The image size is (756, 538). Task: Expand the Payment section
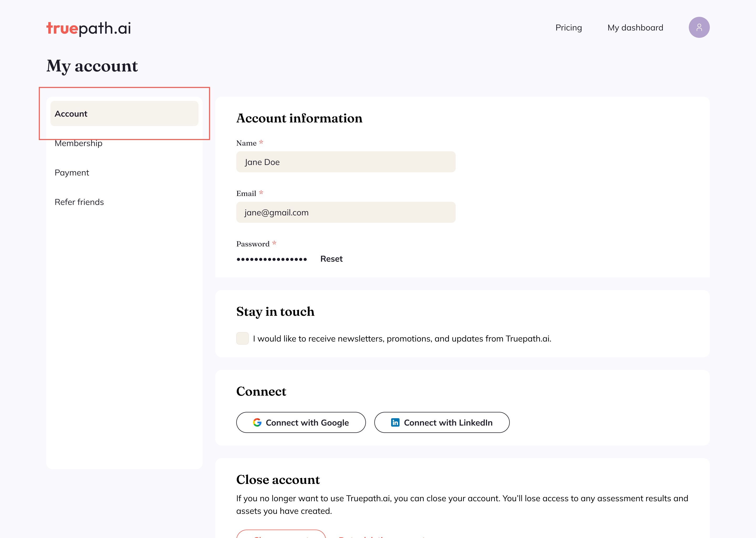coord(71,172)
